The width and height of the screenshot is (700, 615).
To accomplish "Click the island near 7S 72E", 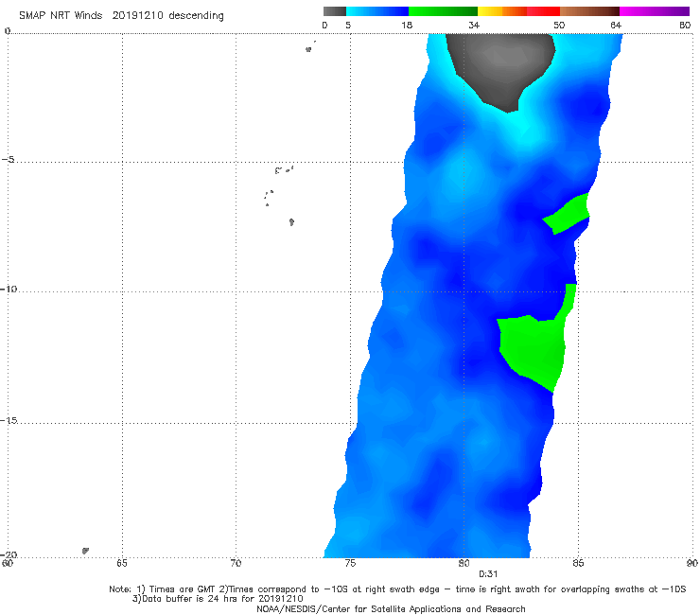I will pos(291,222).
